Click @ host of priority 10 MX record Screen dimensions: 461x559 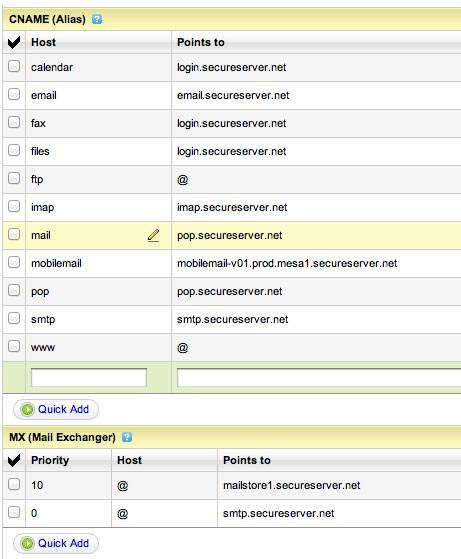(x=123, y=486)
